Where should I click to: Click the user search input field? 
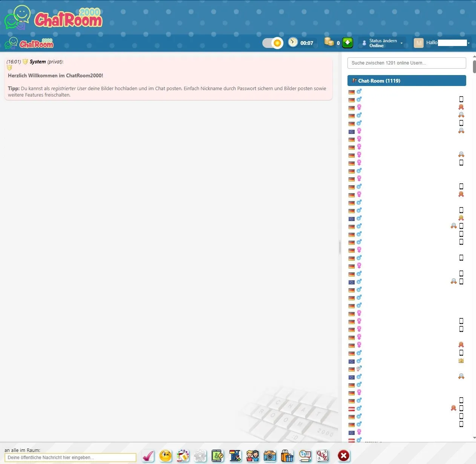tap(407, 63)
